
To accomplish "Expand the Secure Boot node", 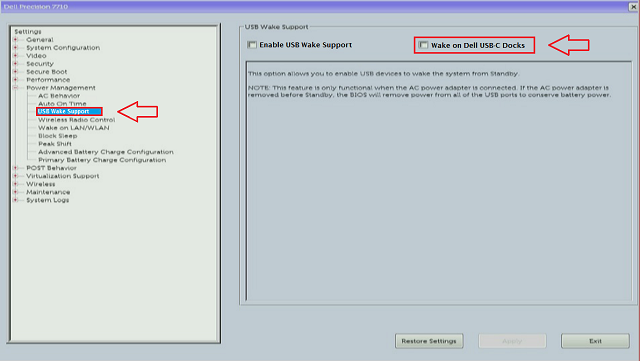I will [x=16, y=71].
